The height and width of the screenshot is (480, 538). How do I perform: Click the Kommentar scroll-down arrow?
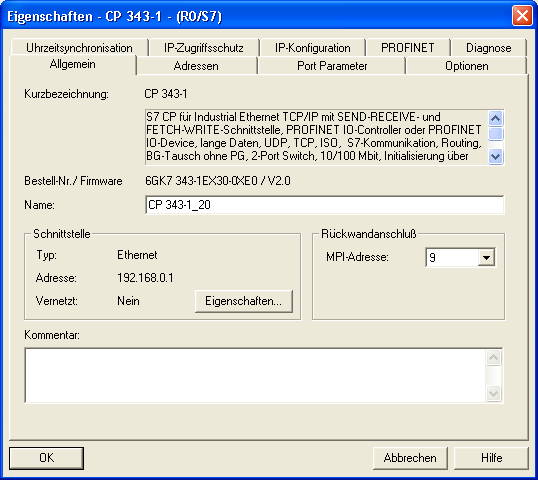pyautogui.click(x=493, y=393)
